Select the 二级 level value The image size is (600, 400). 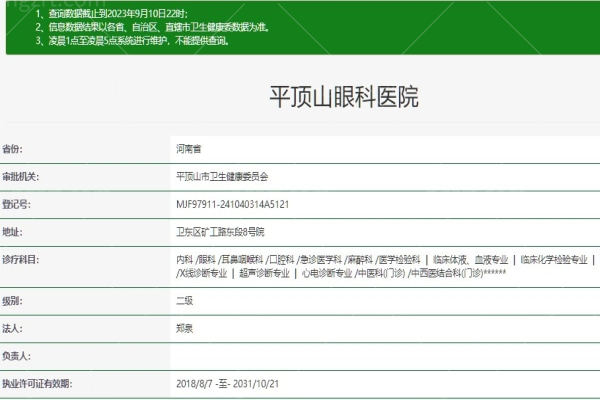(184, 300)
